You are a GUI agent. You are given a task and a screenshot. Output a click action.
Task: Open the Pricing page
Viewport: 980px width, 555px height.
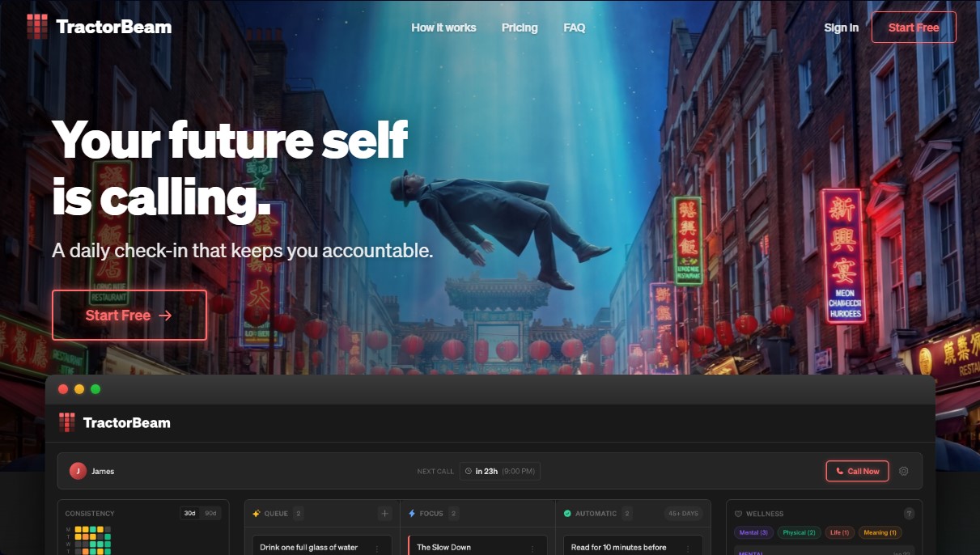[x=520, y=28]
